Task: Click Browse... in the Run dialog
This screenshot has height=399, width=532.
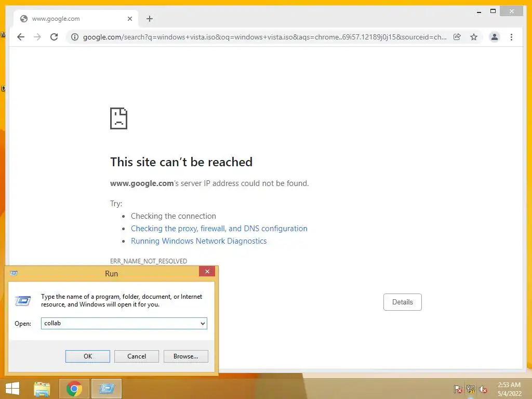Action: coord(185,356)
